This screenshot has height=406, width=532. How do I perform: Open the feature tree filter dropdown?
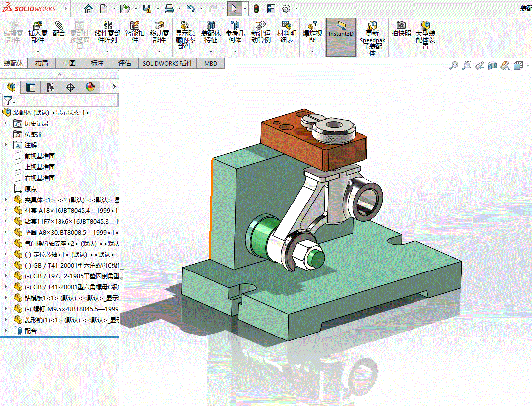(9, 101)
